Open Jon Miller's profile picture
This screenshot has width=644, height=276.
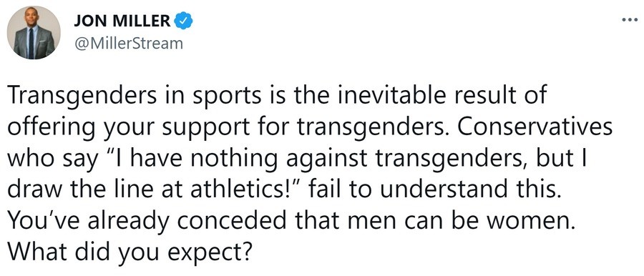pos(34,33)
